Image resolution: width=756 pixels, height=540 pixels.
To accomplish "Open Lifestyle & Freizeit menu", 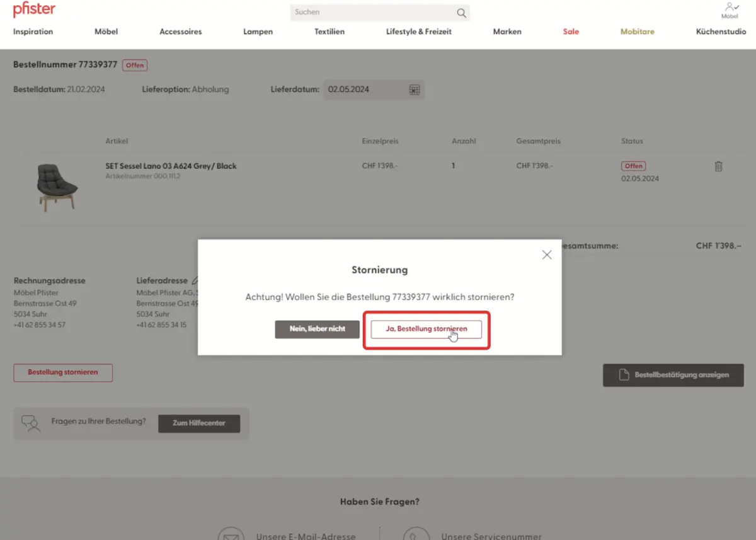I will [418, 32].
